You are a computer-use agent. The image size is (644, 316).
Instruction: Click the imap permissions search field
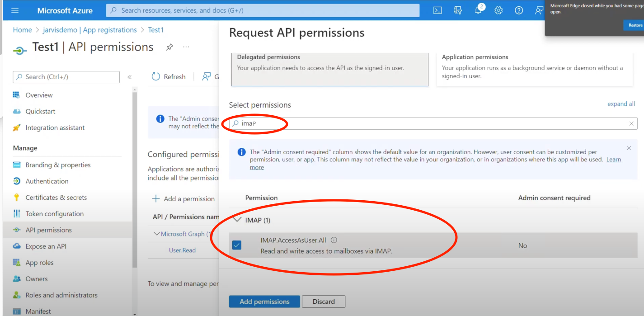[433, 123]
